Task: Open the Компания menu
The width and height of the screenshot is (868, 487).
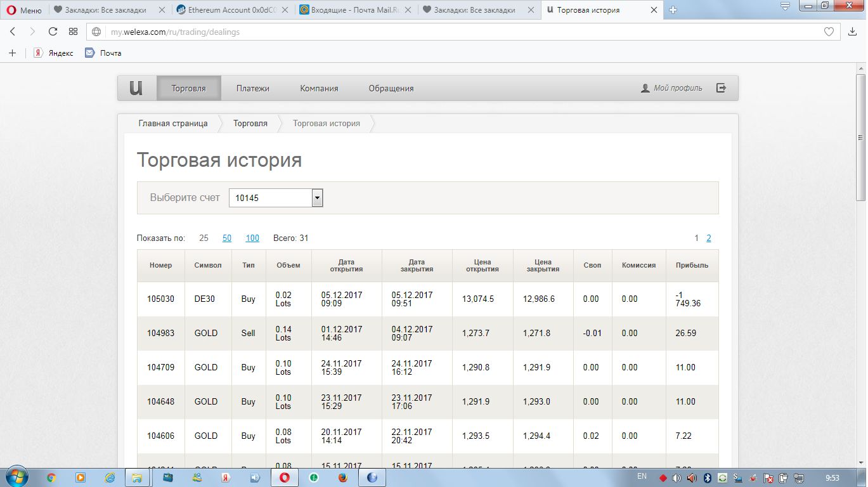Action: coord(319,88)
